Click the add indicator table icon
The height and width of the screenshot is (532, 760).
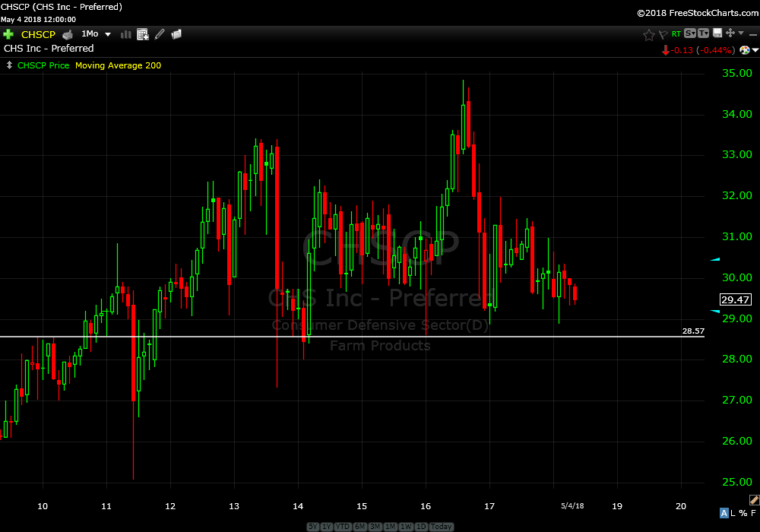click(142, 34)
